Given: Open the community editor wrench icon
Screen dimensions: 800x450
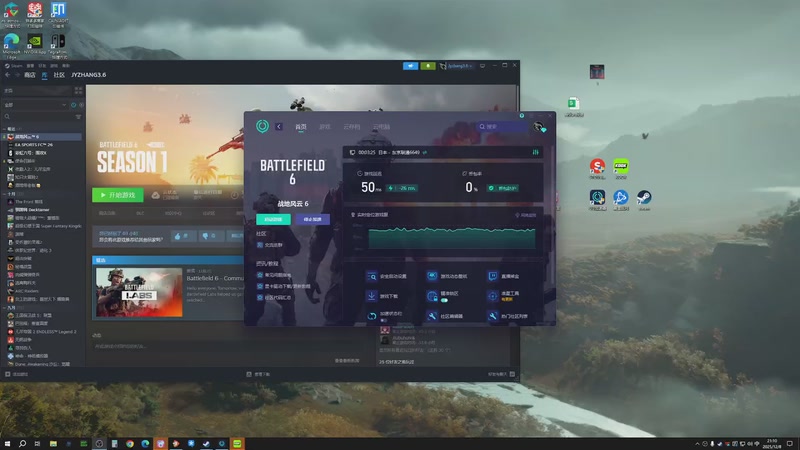Looking at the screenshot, I should [432, 316].
